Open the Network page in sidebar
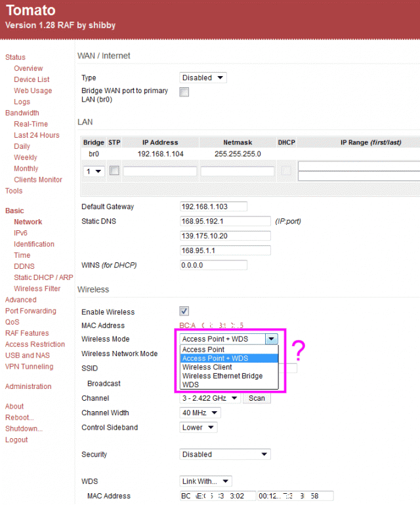 pos(28,222)
